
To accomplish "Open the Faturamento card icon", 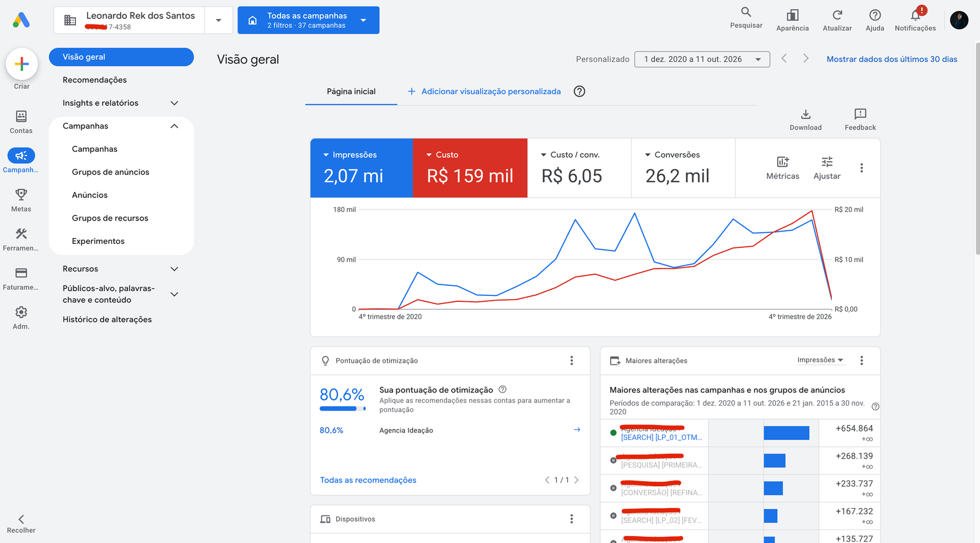I will coord(21,273).
